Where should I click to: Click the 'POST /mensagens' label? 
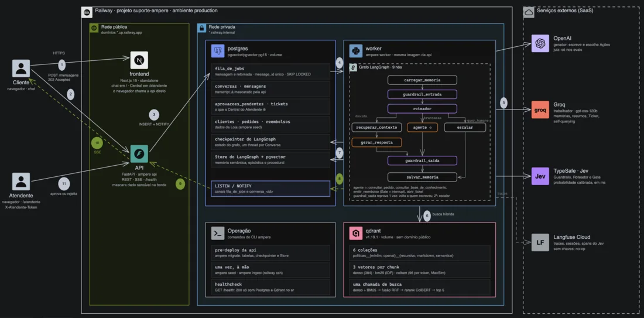pyautogui.click(x=62, y=75)
